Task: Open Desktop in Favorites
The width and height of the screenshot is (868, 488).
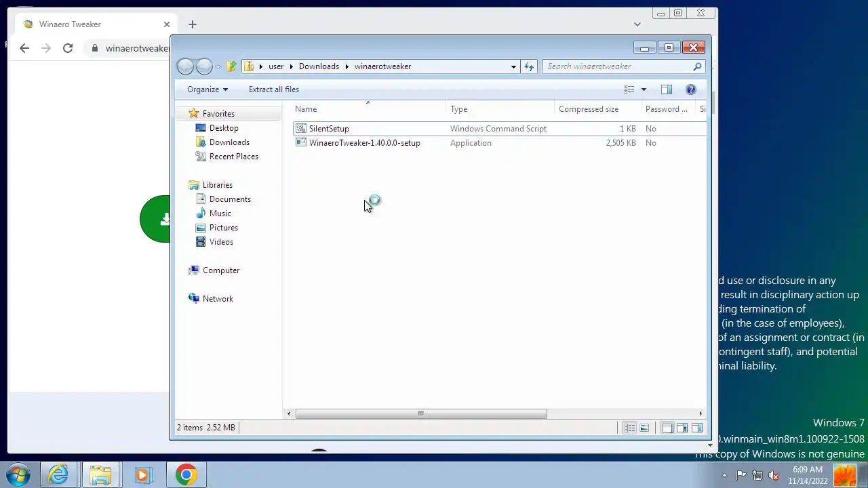Action: click(x=224, y=128)
